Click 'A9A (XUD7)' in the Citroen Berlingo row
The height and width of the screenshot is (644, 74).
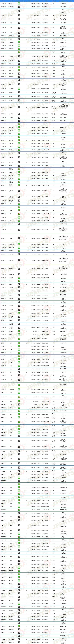tap(63, 7)
